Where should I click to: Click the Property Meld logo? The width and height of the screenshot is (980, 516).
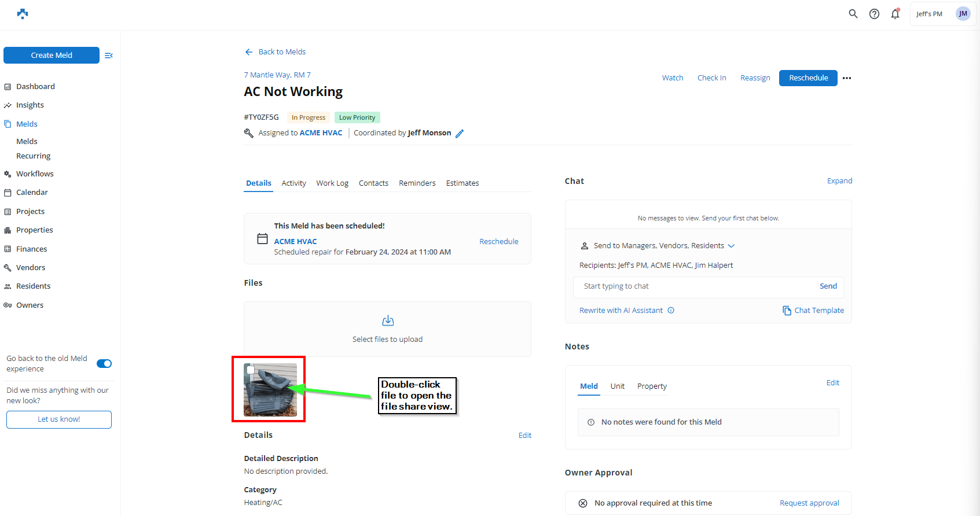23,14
